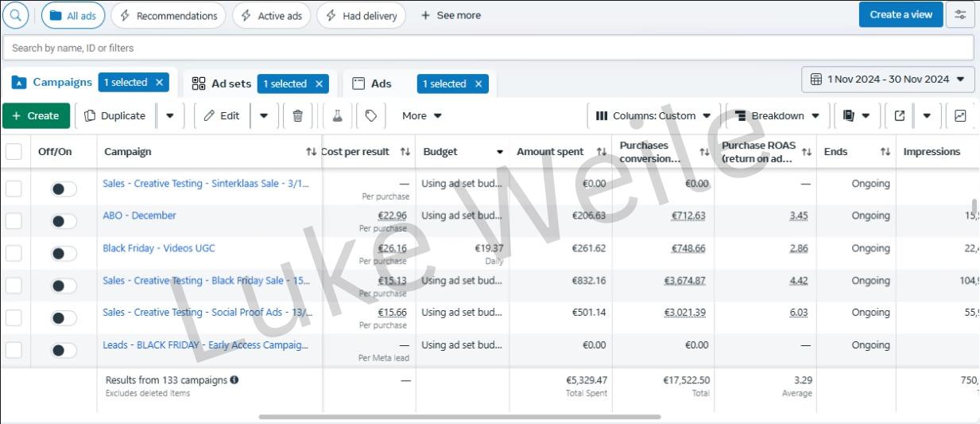Click the vertical scrollbar thumb on right
This screenshot has height=424, width=980.
tap(974, 208)
